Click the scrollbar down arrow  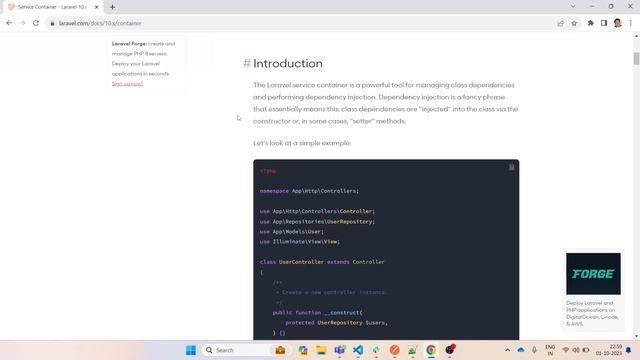click(x=636, y=336)
